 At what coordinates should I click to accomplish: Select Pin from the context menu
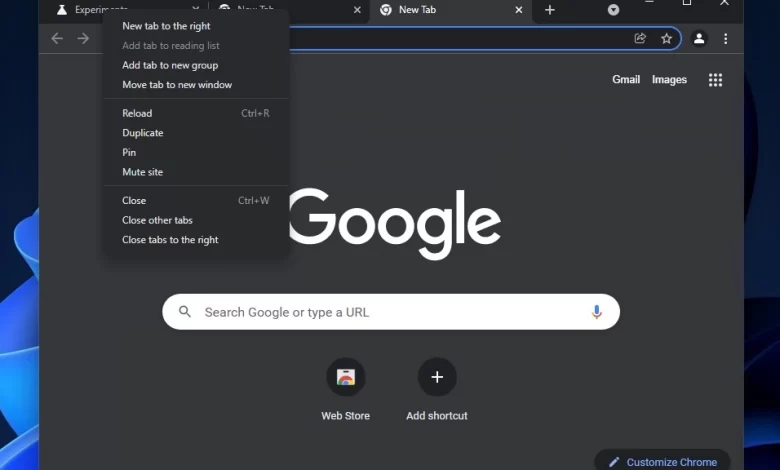[x=196, y=152]
